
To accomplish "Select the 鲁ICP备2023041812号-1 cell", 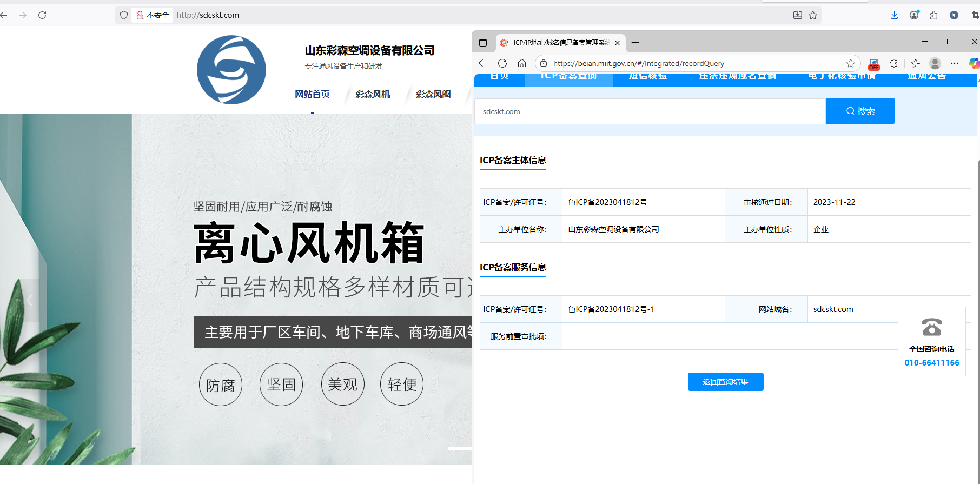I will point(644,309).
